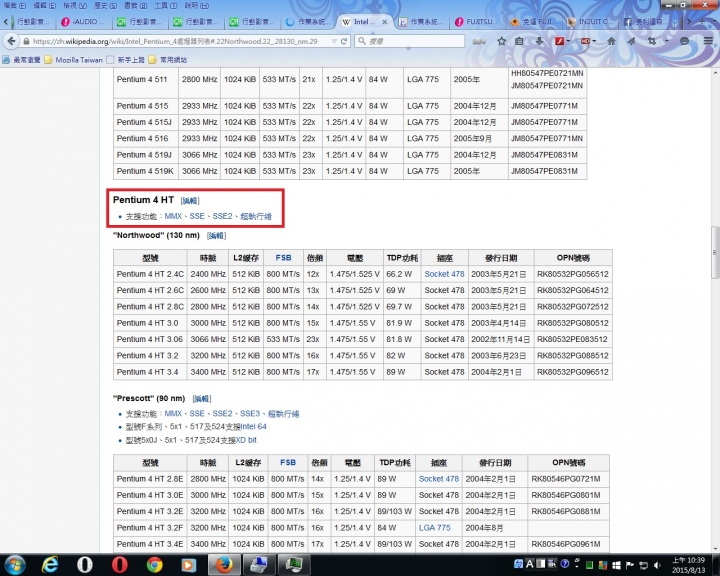Switch to the IN2UIT tab
The image size is (720, 576).
click(x=591, y=22)
